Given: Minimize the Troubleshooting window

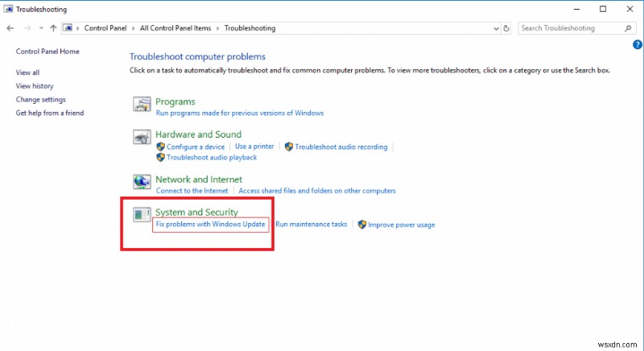Looking at the screenshot, I should pyautogui.click(x=576, y=9).
